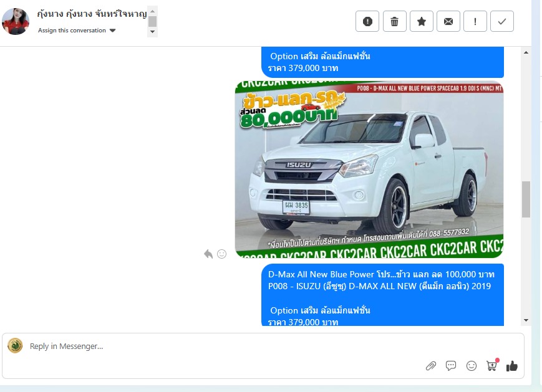Viewport: 542px width, 392px height.
Task: Delete conversation using the trash icon
Action: 394,21
